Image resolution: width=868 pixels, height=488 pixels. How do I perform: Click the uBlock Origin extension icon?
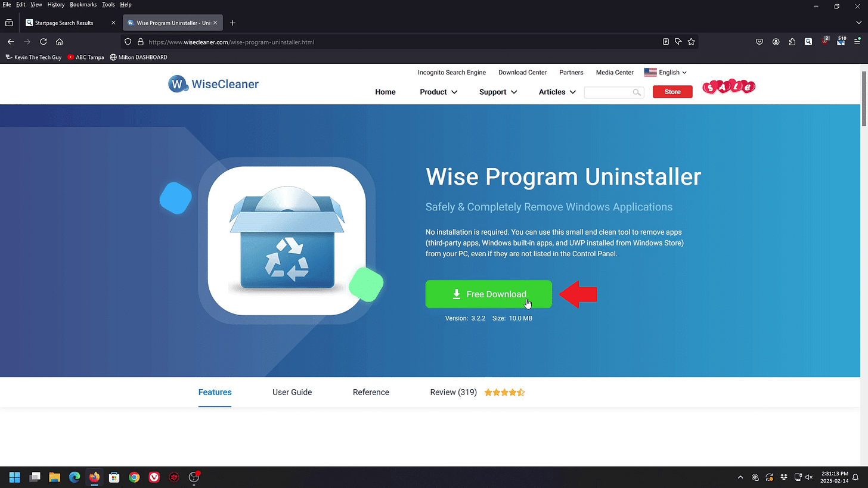pyautogui.click(x=825, y=41)
